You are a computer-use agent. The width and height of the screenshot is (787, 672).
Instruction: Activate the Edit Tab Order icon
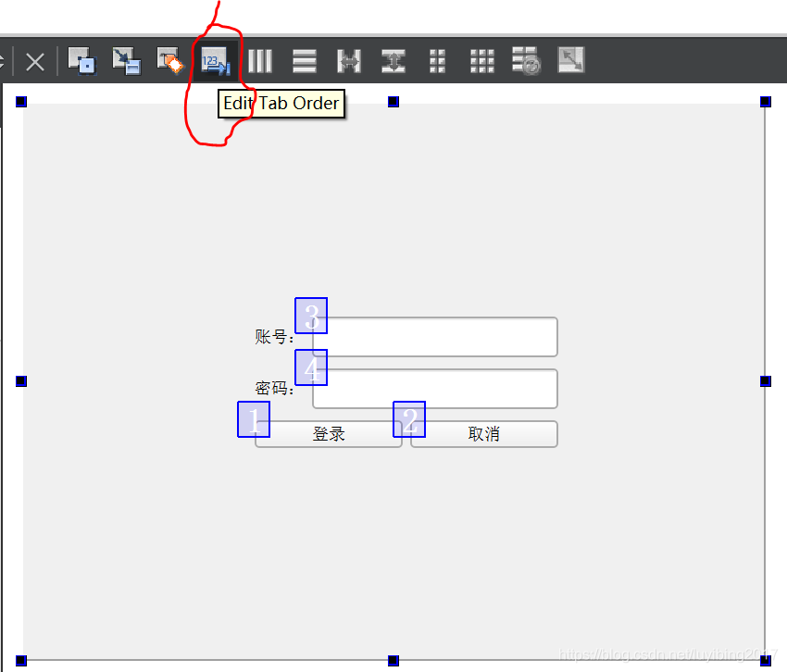(216, 61)
